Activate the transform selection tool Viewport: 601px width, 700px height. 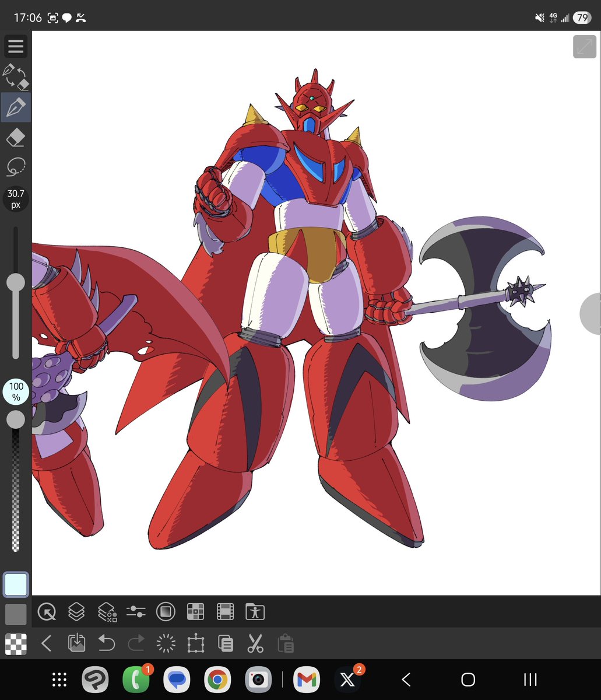195,643
